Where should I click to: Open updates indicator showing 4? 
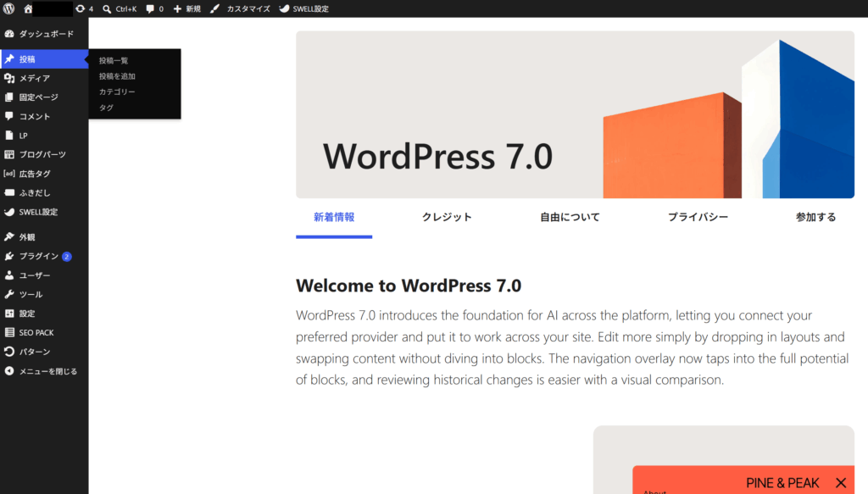pos(84,8)
